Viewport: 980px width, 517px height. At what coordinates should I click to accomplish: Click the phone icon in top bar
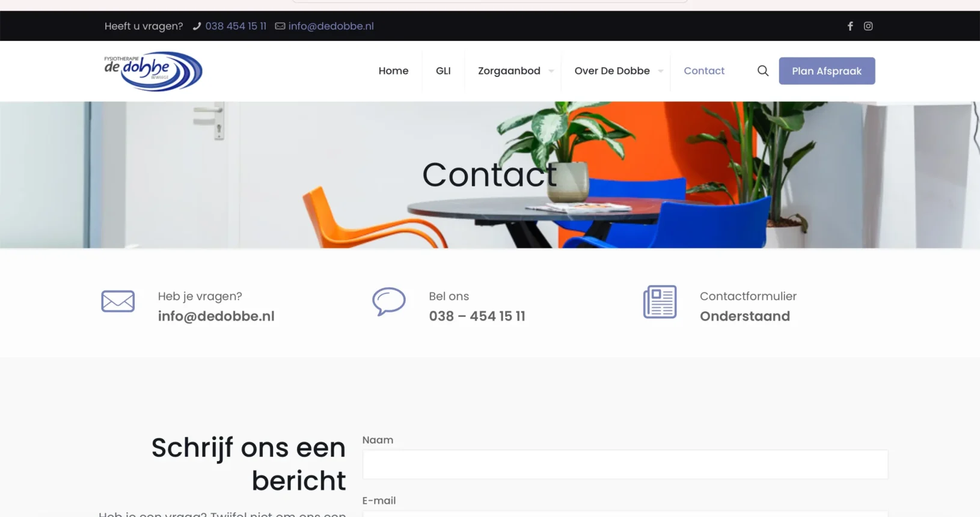(x=197, y=26)
